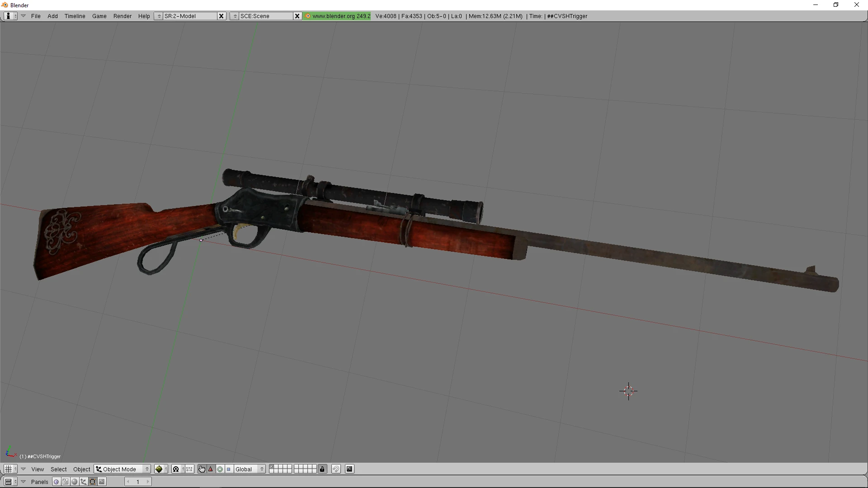Switch to Script context panel
Screen dimensions: 868x488
point(66,482)
